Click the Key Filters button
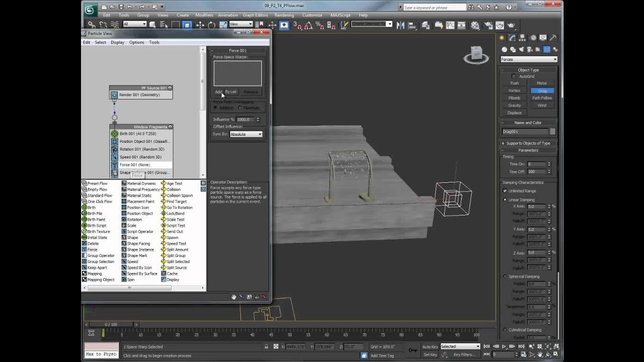This screenshot has width=644, height=362. coord(464,354)
